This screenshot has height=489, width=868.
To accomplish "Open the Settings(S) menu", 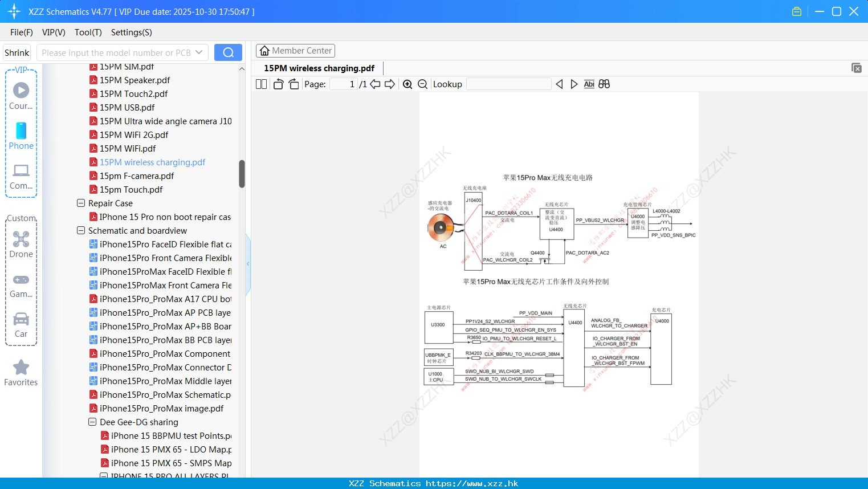I will click(x=132, y=32).
